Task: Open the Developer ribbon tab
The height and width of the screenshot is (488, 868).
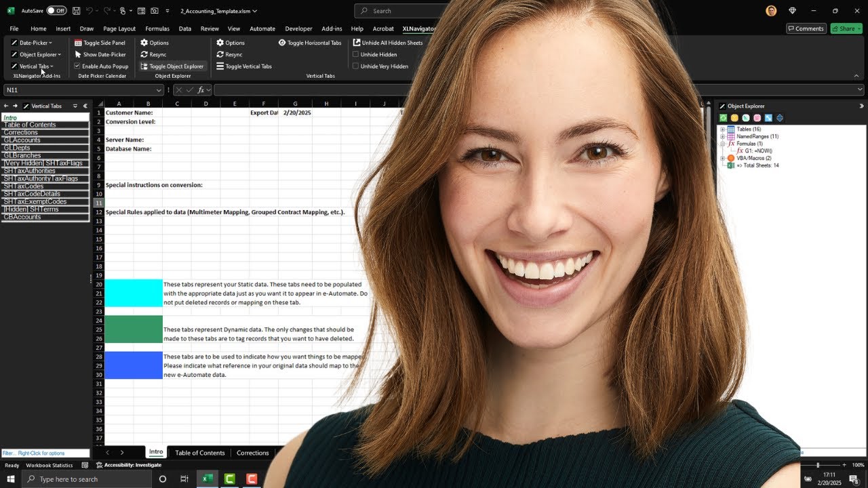Action: click(x=298, y=28)
